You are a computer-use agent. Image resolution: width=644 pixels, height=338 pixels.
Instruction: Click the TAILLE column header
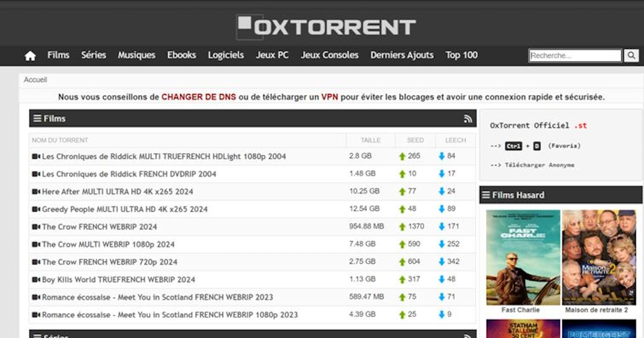[370, 140]
